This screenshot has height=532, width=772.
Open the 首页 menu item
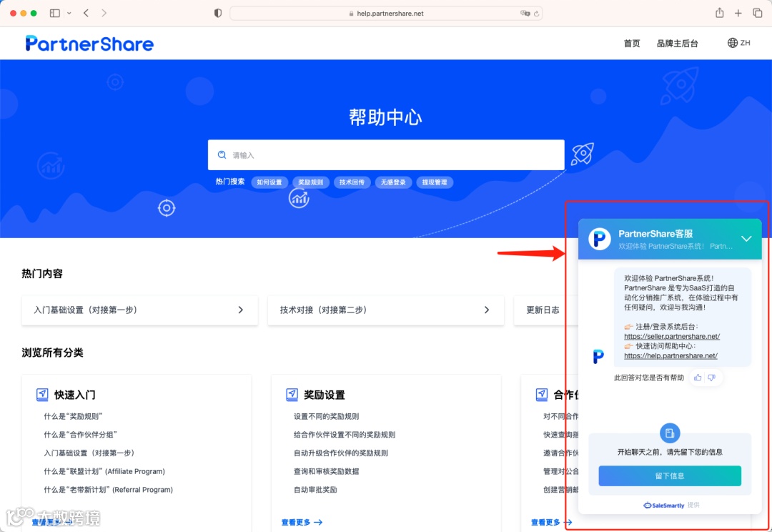pos(632,44)
